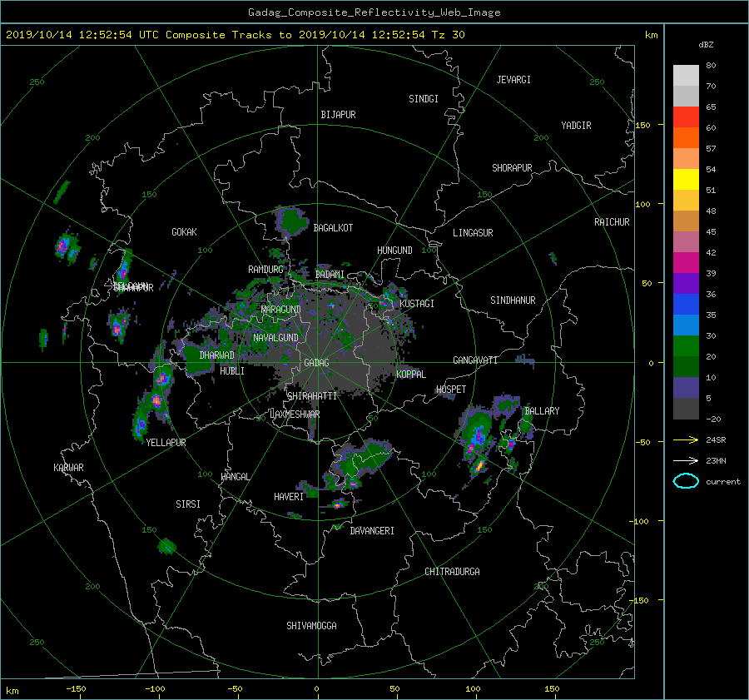This screenshot has width=749, height=700.
Task: Select the white 80 dBZ color swatch
Action: 686,76
